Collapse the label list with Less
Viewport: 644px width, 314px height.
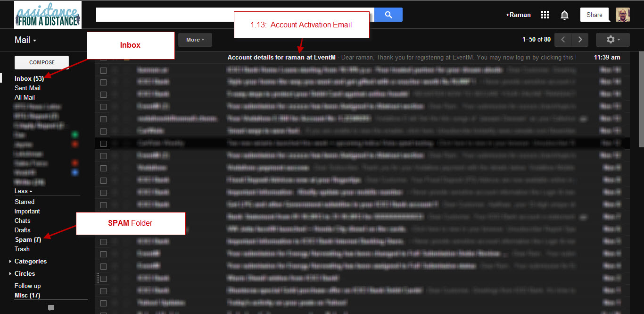click(x=24, y=191)
